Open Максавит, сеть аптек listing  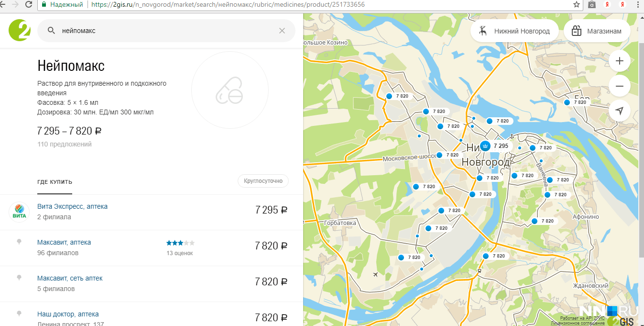(70, 278)
